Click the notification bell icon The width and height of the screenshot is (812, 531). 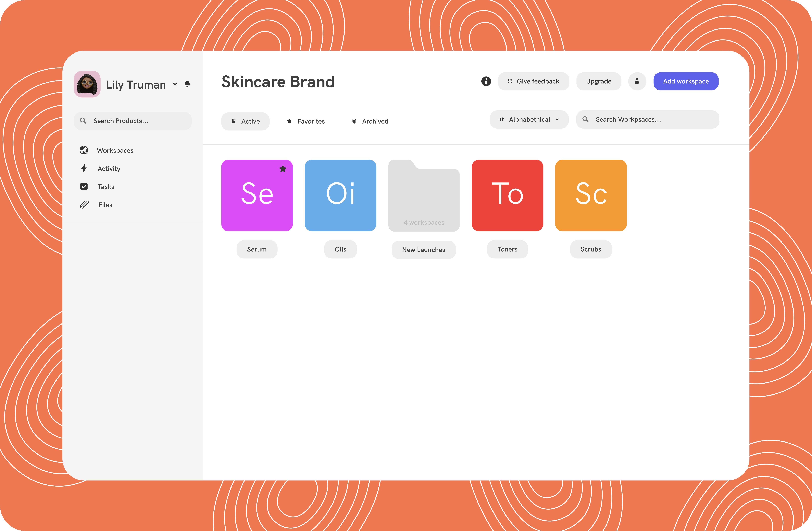(x=187, y=84)
